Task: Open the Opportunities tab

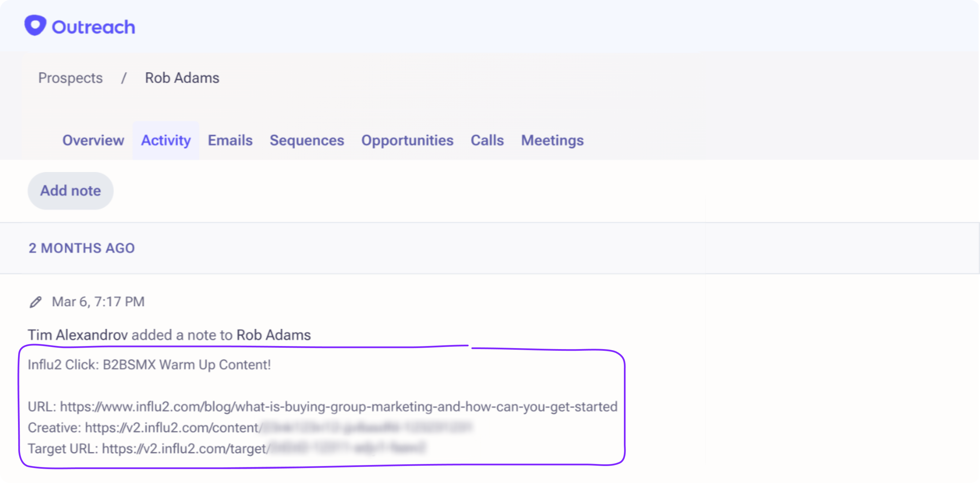Action: 407,140
